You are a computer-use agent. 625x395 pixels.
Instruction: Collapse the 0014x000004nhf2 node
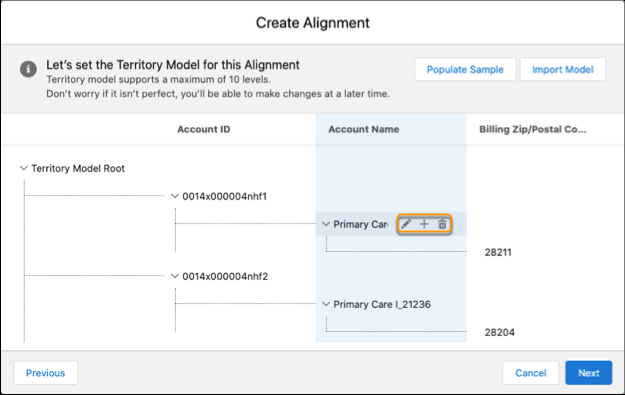pyautogui.click(x=175, y=276)
